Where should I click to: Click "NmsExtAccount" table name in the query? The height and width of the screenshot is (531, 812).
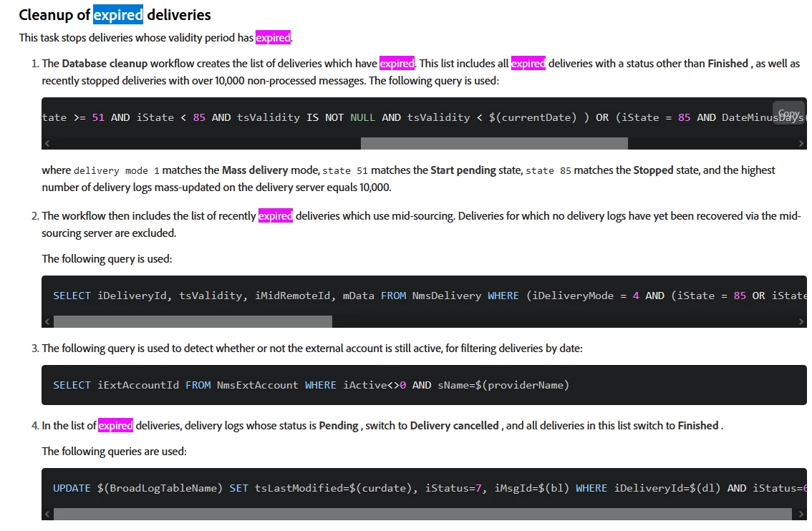point(257,385)
